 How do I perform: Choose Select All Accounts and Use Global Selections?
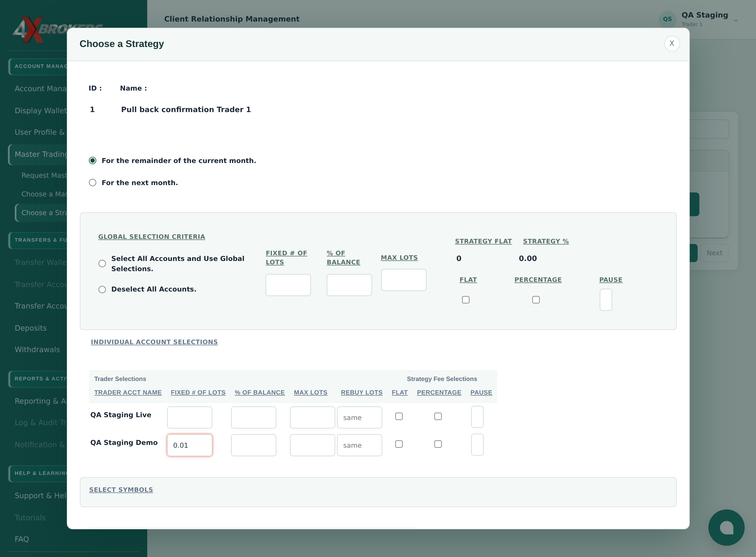coord(102,264)
